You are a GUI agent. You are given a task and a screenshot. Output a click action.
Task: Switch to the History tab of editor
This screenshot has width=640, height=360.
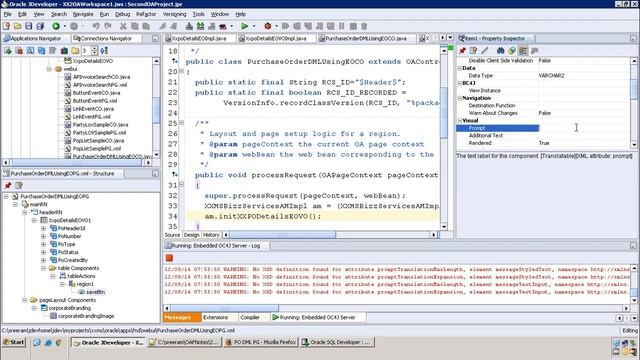coord(211,235)
